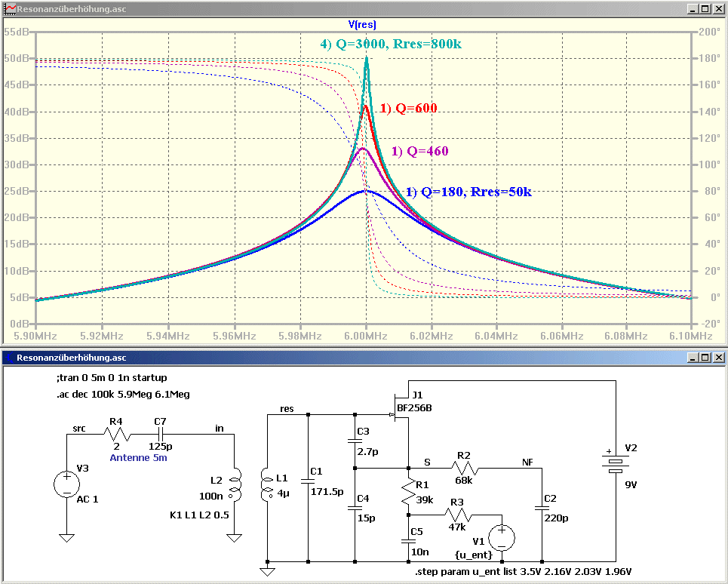Viewport: 728px width, 584px height.
Task: Select inductor L1 4µ symbol
Action: click(x=268, y=484)
